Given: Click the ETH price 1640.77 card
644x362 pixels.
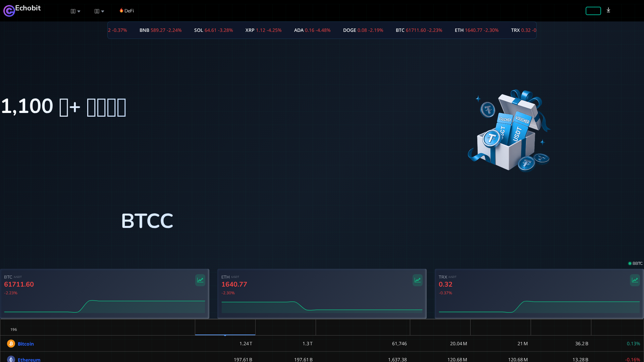Looking at the screenshot, I should point(322,294).
